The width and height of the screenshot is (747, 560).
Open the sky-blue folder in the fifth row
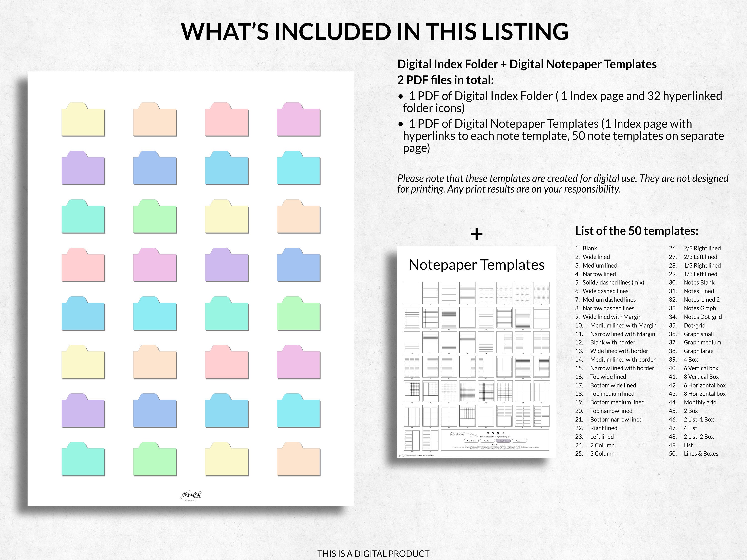pyautogui.click(x=83, y=314)
